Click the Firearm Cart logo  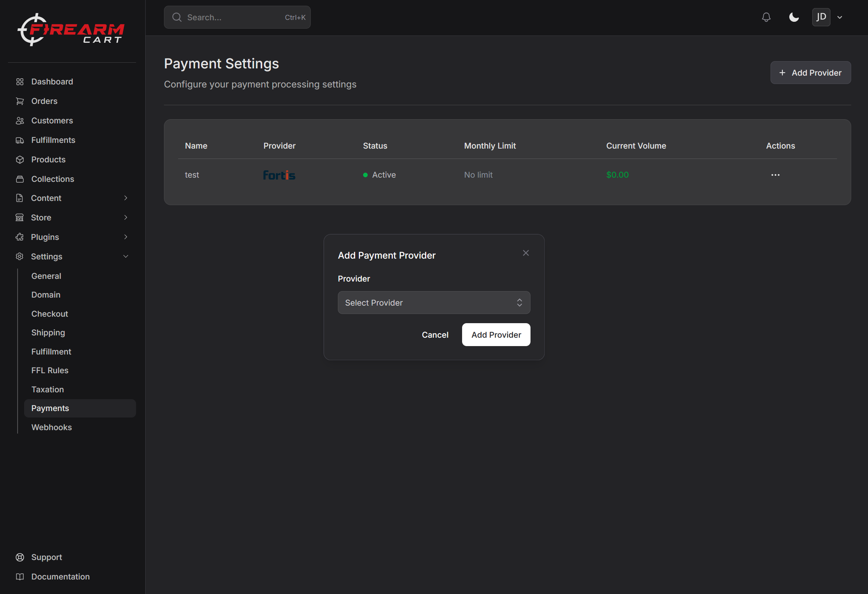71,30
